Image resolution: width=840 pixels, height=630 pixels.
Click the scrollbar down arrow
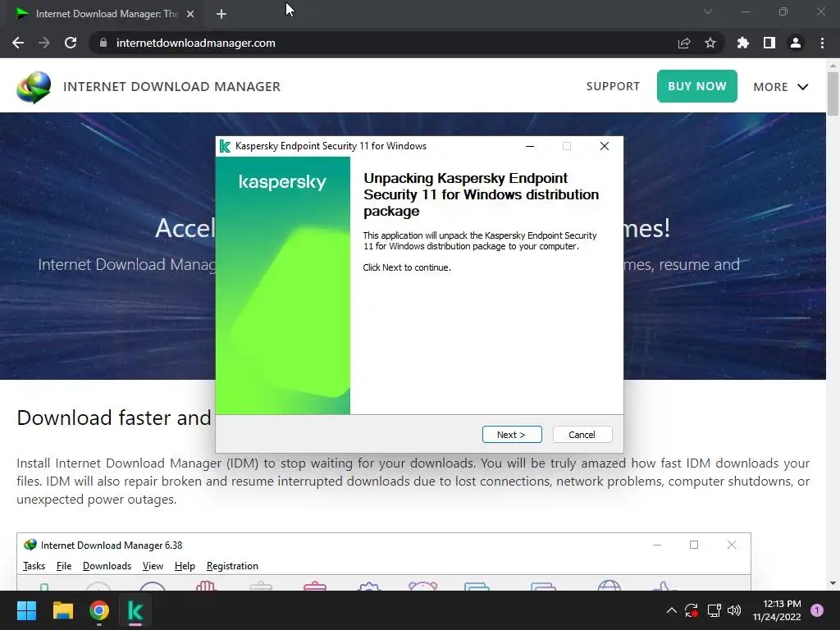tap(833, 583)
